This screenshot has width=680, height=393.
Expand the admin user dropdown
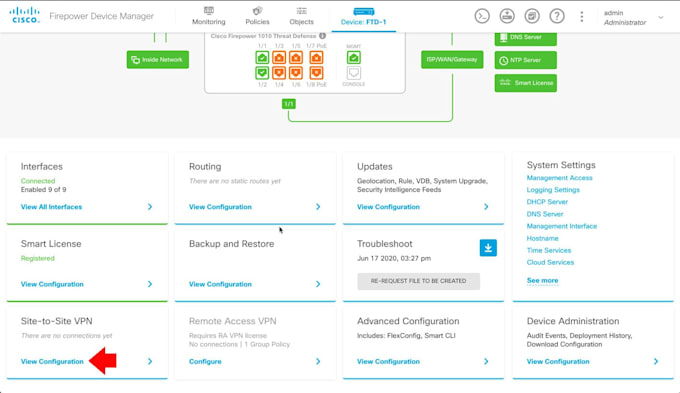pyautogui.click(x=661, y=17)
